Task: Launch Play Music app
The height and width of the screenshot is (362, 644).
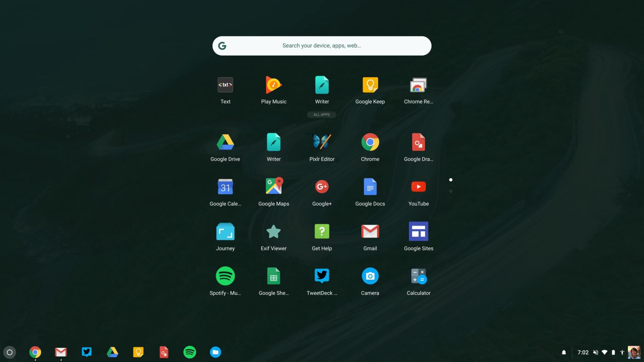Action: [x=274, y=85]
